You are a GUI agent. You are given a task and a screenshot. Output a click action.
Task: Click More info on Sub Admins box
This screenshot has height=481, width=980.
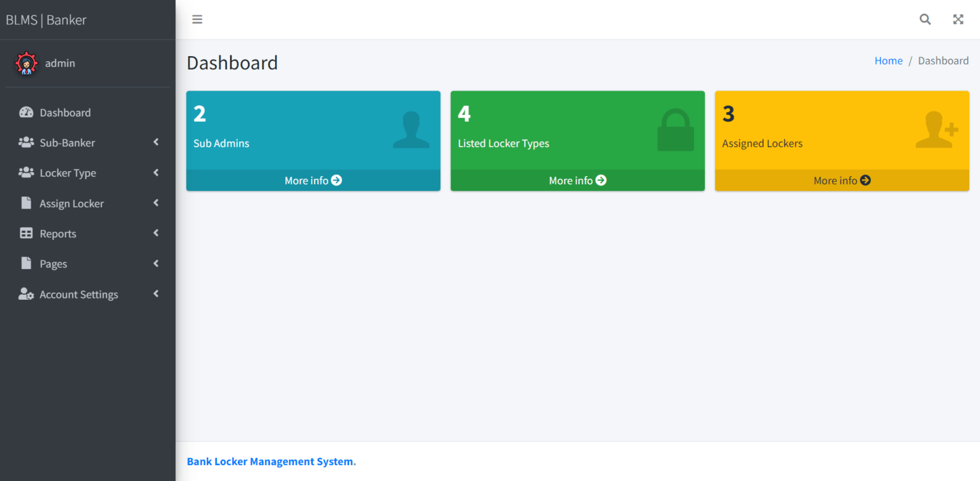[x=313, y=181]
